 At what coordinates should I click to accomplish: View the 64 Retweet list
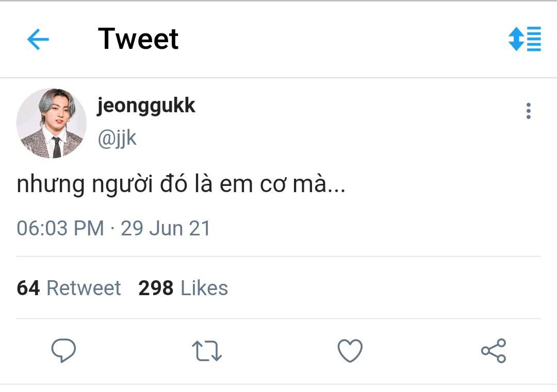tap(69, 288)
